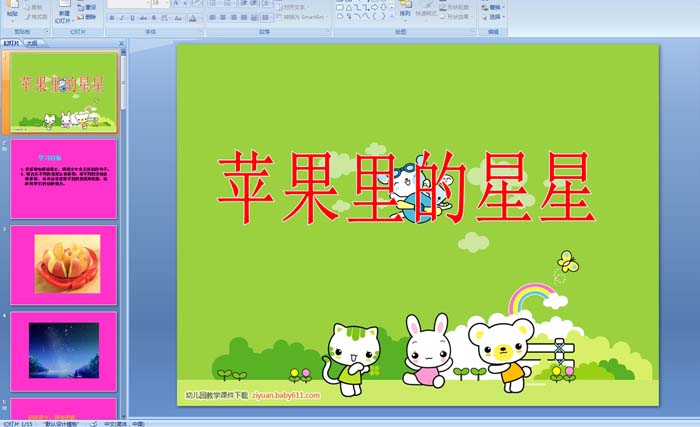The image size is (700, 427).
Task: Align text left
Action: (212, 17)
